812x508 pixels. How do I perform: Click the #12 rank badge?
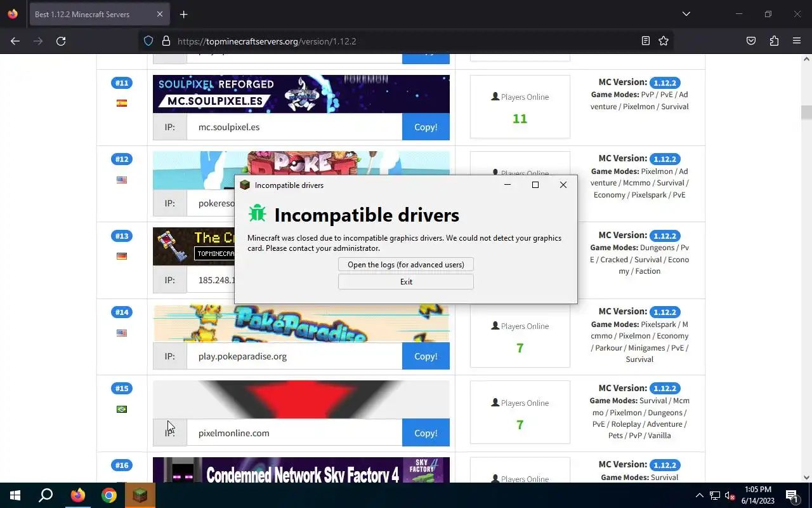[122, 159]
